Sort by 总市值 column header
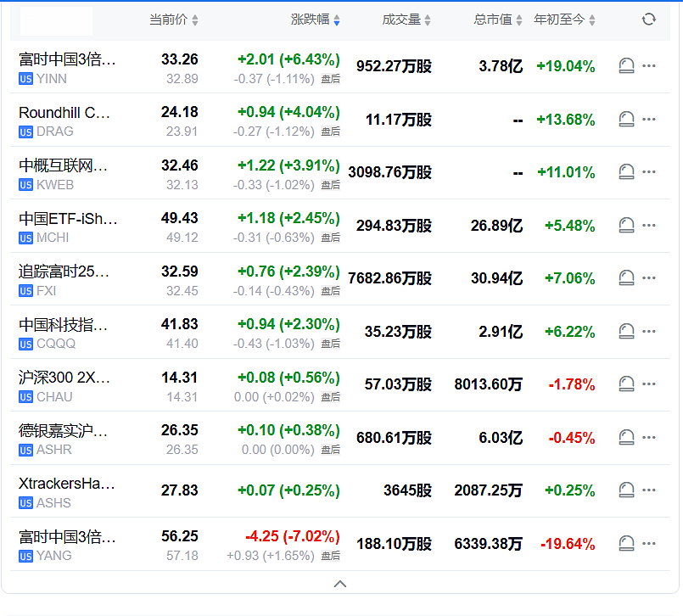The image size is (683, 616). coord(498,20)
